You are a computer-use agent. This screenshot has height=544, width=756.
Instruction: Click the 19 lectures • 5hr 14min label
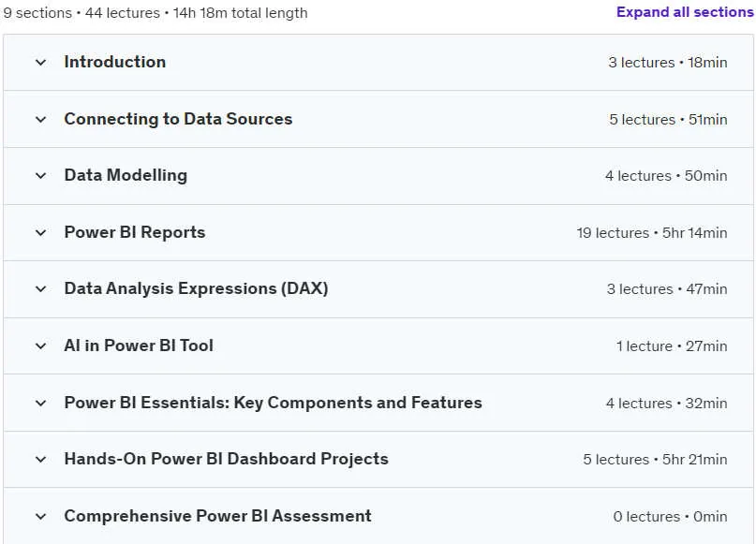pos(652,233)
